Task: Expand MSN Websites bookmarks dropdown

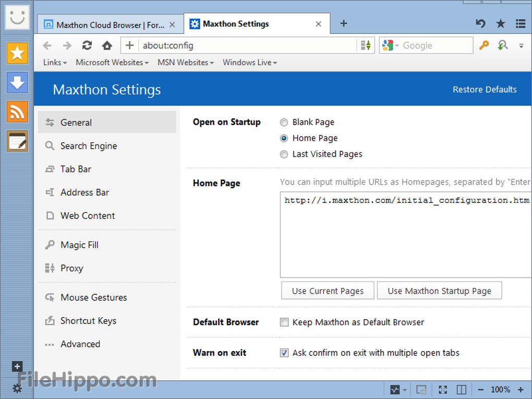Action: [186, 63]
